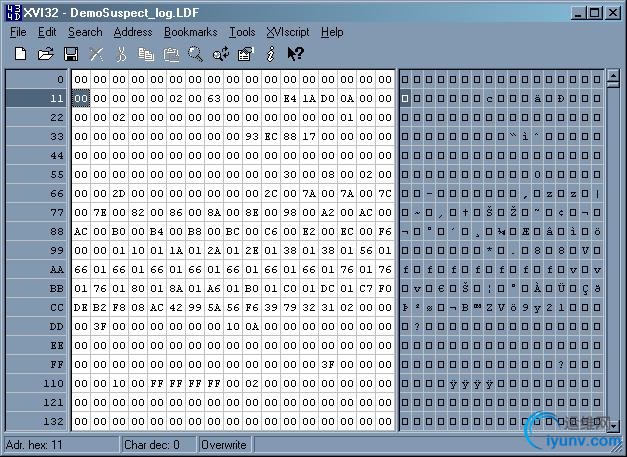Close the XVI32 window
Screen dimensions: 627x457
[x=613, y=13]
